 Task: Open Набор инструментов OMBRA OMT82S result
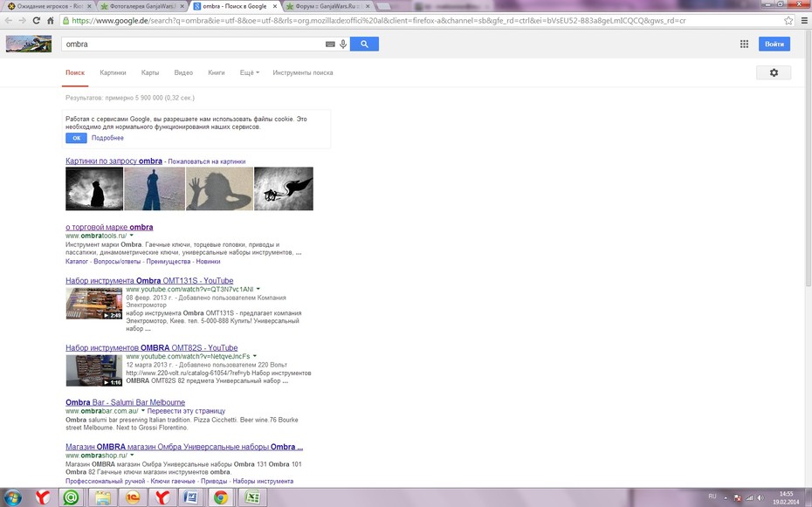click(x=152, y=348)
